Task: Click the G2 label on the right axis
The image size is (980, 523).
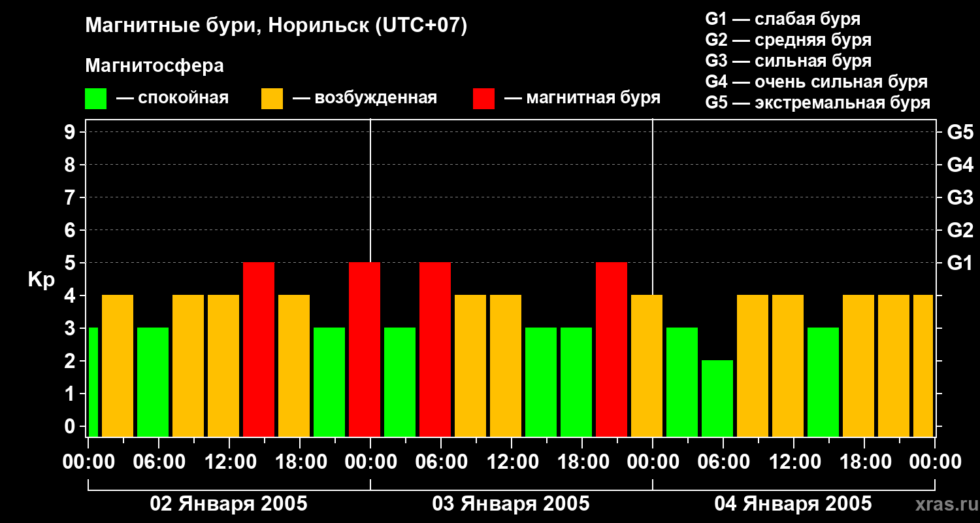Action: click(960, 230)
